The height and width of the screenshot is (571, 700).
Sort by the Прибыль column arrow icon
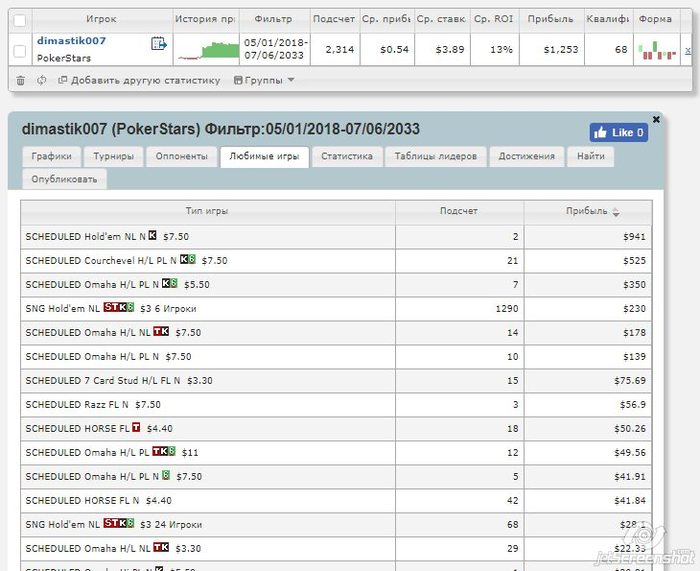(616, 213)
